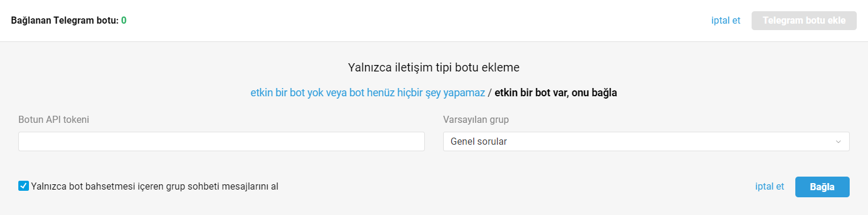Viewport: 868px width, 215px height.
Task: Click the dropdown chevron arrow in Varsayılan grup
Action: point(838,142)
